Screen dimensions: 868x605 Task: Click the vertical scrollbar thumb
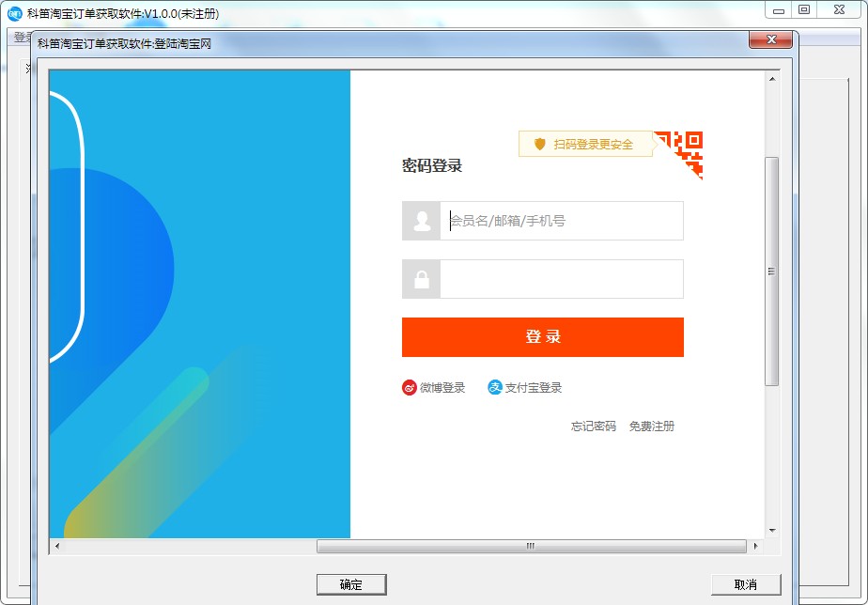[x=771, y=271]
